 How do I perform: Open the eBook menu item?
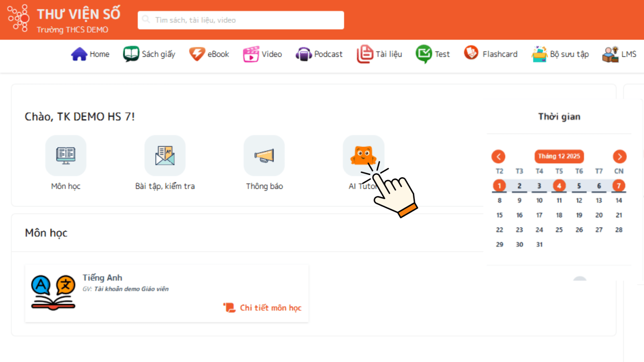point(209,54)
